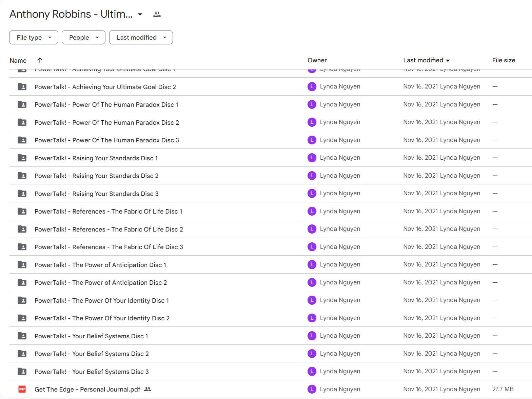Click folder icon for Fabric Of Life Disc 2

(x=22, y=229)
